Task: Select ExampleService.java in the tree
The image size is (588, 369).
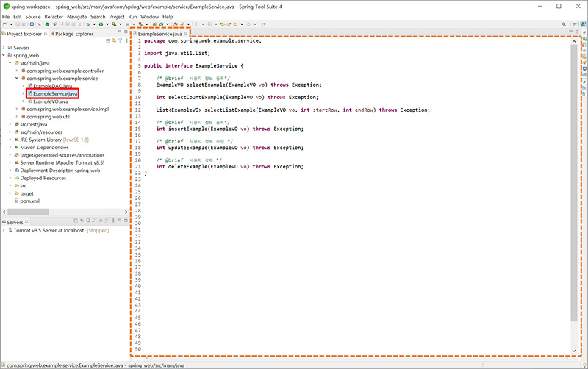Action: coord(53,94)
